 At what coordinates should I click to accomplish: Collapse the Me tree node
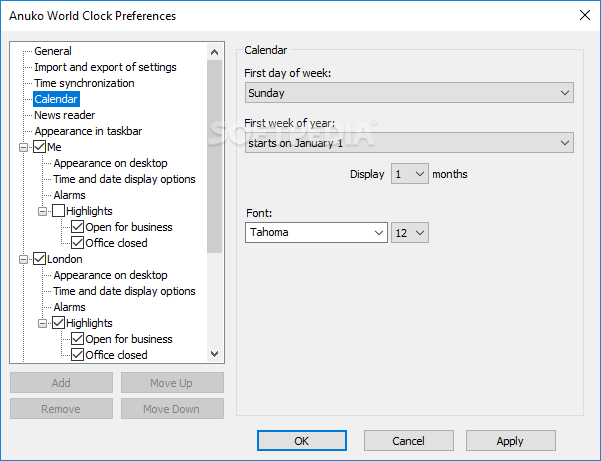pos(23,147)
